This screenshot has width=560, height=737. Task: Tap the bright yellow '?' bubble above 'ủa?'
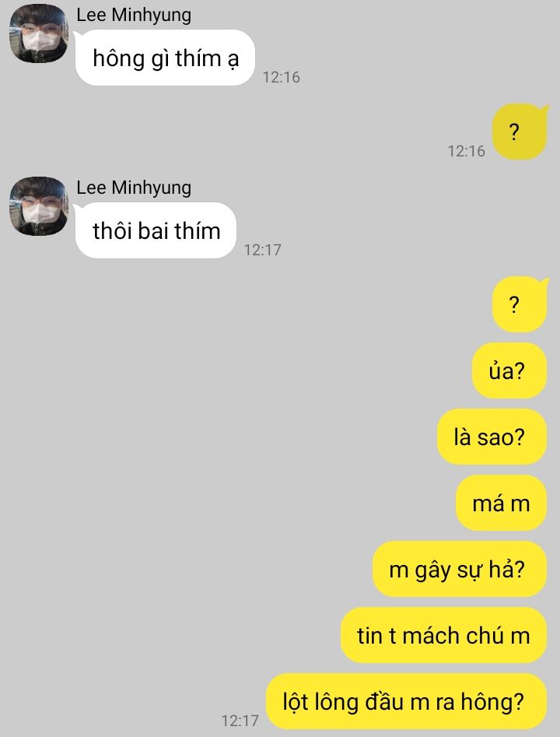(520, 304)
